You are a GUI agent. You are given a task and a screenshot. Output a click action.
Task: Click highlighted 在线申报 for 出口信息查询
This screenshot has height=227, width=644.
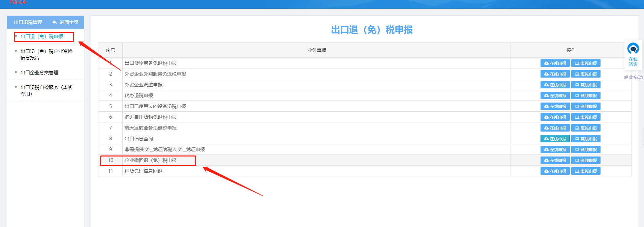(x=555, y=139)
